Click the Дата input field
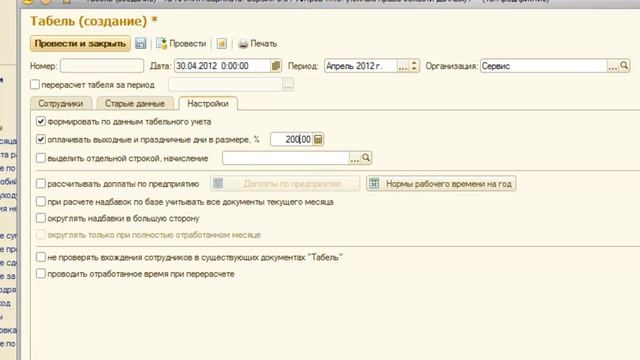Viewport: 640px width, 360px height. point(222,66)
